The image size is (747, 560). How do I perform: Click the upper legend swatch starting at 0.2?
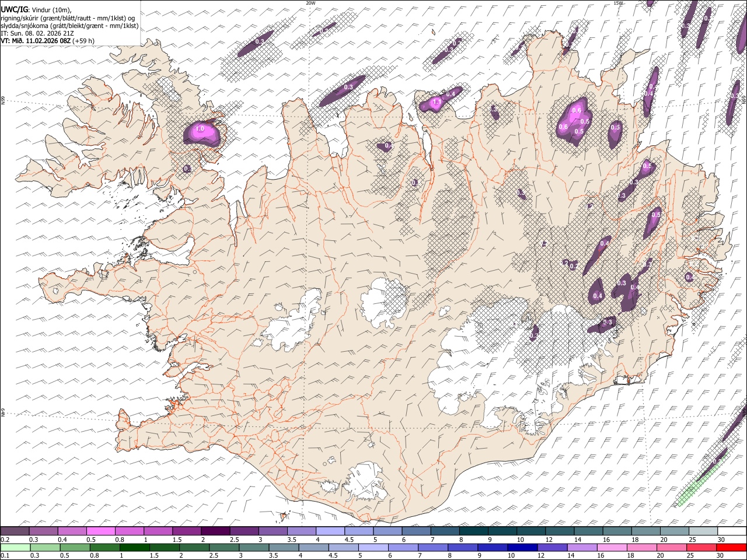click(15, 531)
